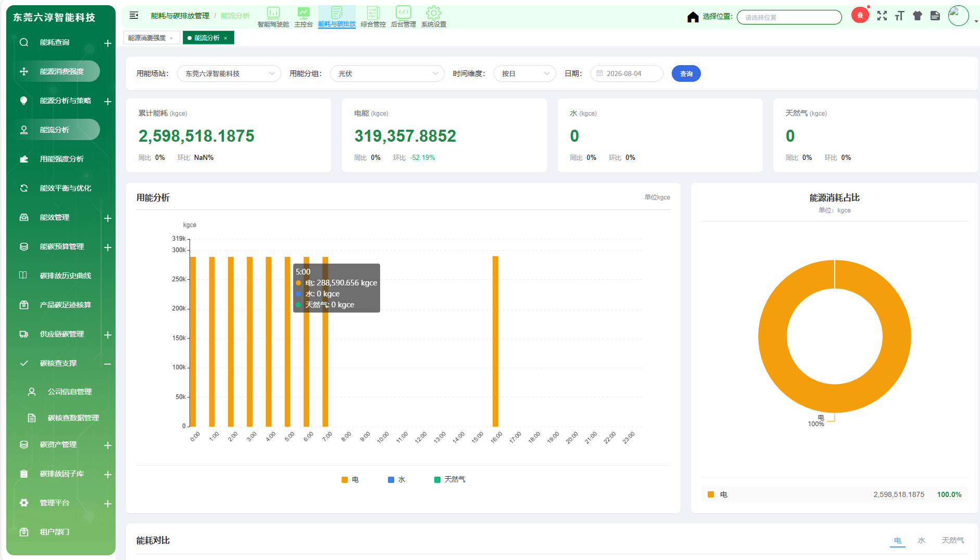The image size is (980, 560).
Task: Open the 综合管控 module icon
Action: tap(373, 13)
